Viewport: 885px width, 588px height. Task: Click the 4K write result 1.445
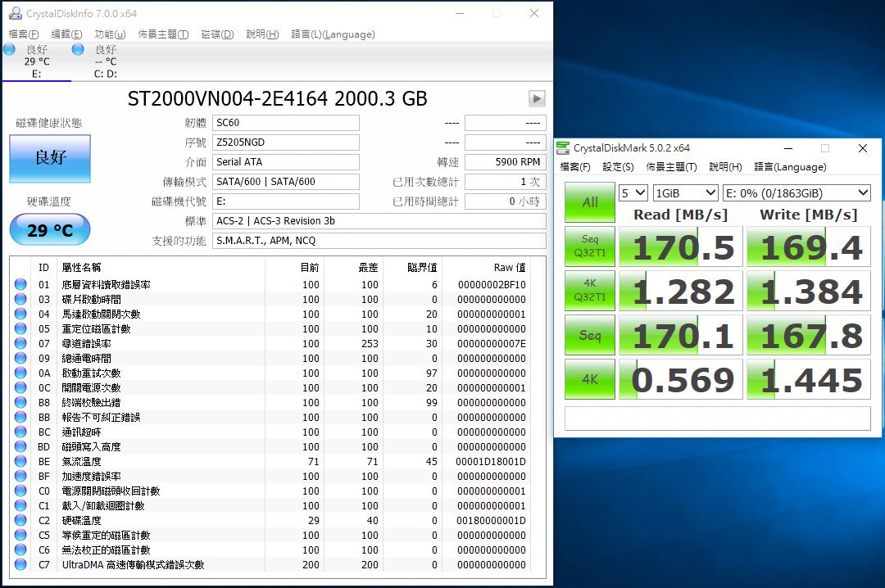tap(809, 380)
